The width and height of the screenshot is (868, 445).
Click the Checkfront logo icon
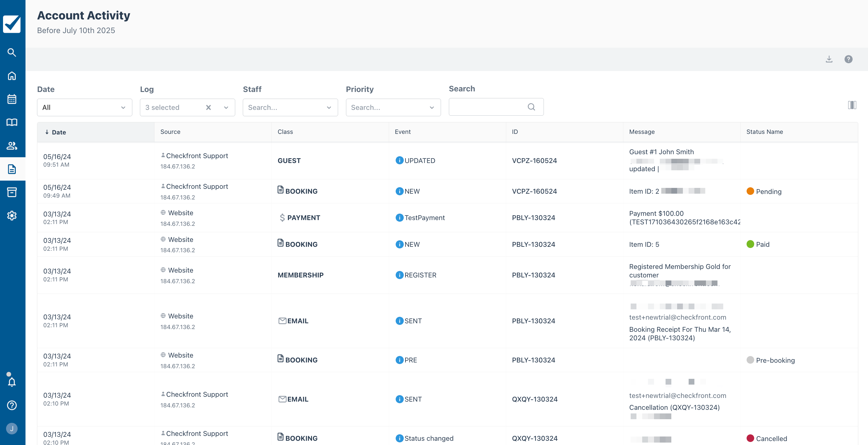click(12, 24)
